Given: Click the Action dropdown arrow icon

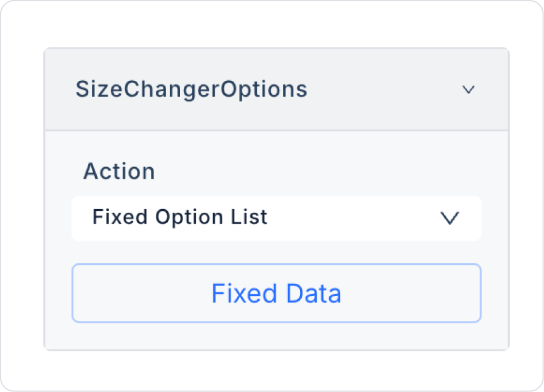Looking at the screenshot, I should tap(450, 218).
